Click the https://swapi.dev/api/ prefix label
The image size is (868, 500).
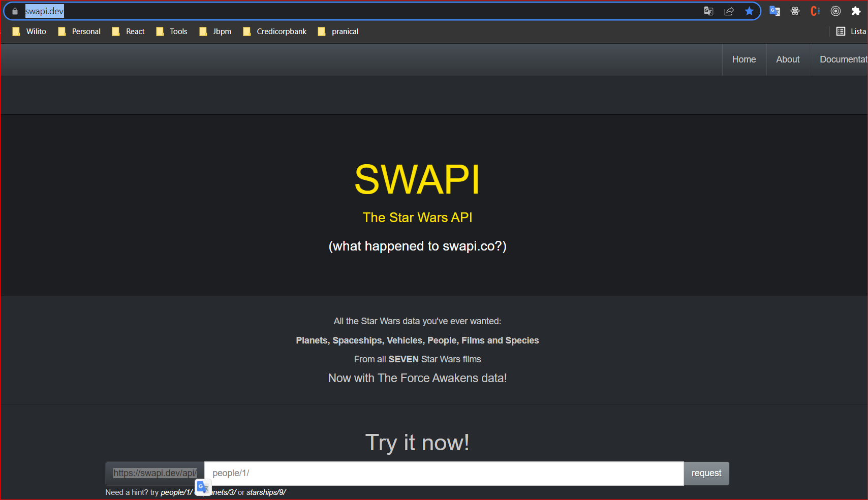[154, 473]
